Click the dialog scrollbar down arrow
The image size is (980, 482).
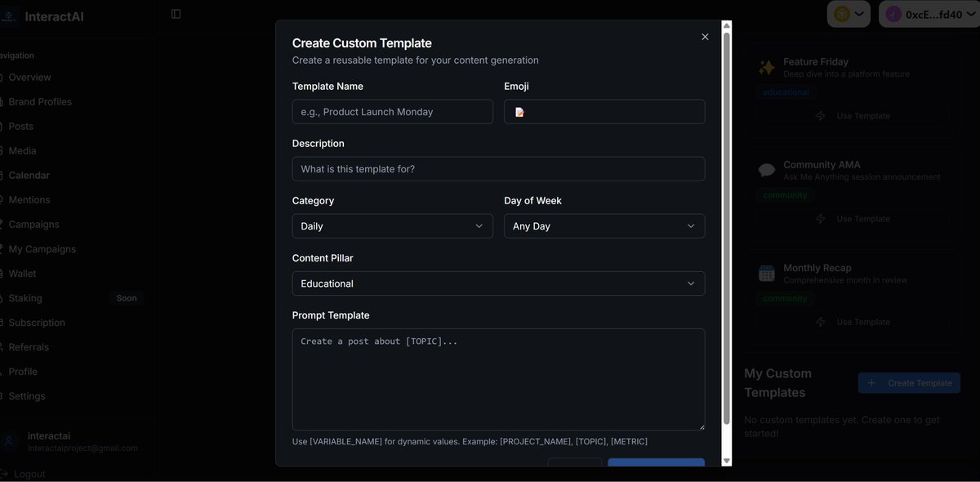tap(727, 462)
